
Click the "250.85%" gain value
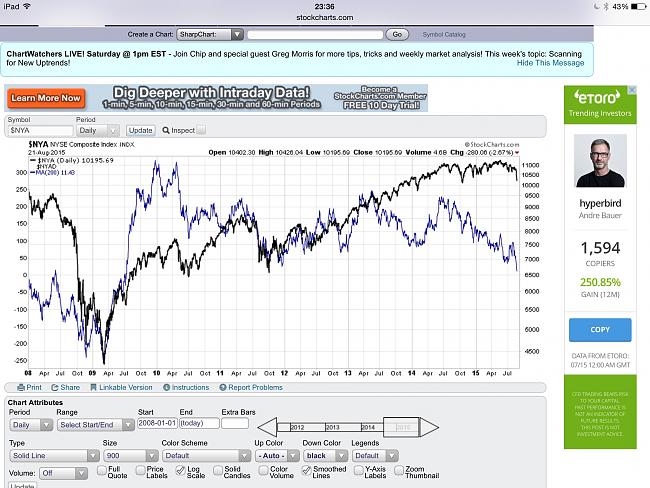click(600, 282)
